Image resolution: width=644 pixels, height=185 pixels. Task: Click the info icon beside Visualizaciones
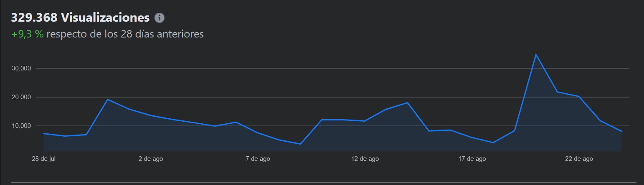(160, 18)
